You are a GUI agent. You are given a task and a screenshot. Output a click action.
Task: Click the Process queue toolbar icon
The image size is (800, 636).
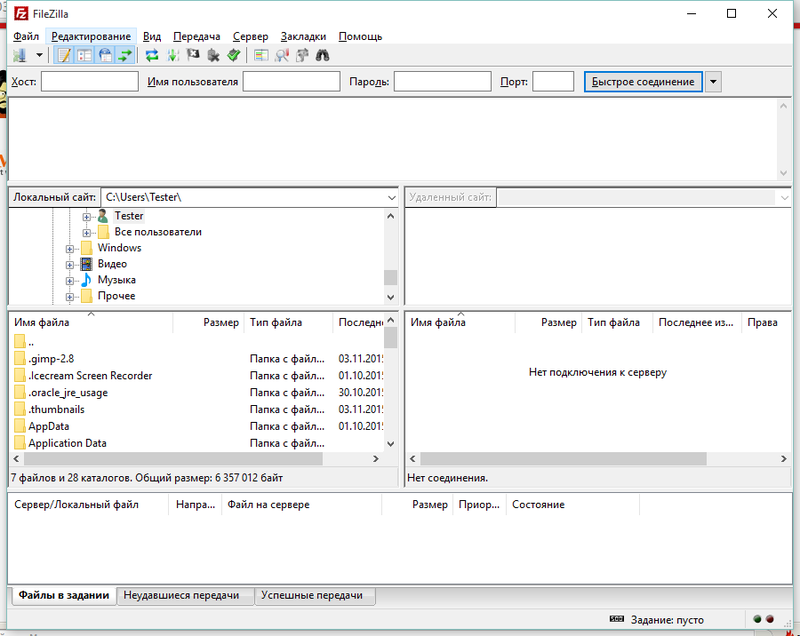pos(173,55)
